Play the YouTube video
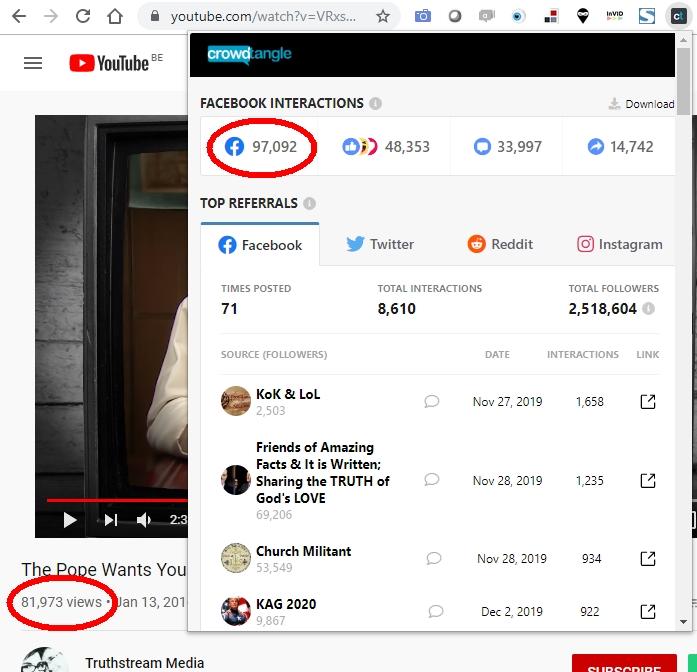Viewport: 697px width, 672px height. click(x=69, y=520)
